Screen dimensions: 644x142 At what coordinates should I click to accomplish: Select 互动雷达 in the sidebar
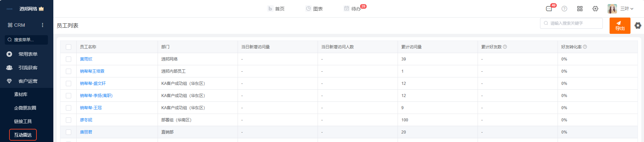[23, 135]
